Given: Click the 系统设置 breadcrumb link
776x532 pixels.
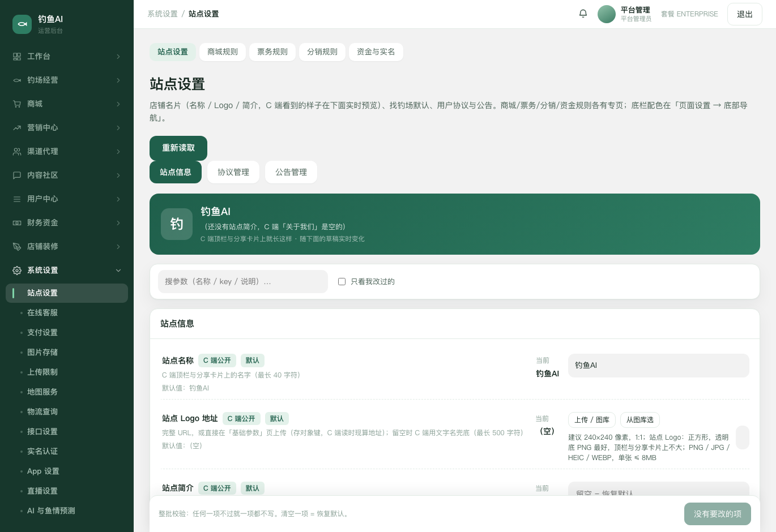Looking at the screenshot, I should 163,14.
